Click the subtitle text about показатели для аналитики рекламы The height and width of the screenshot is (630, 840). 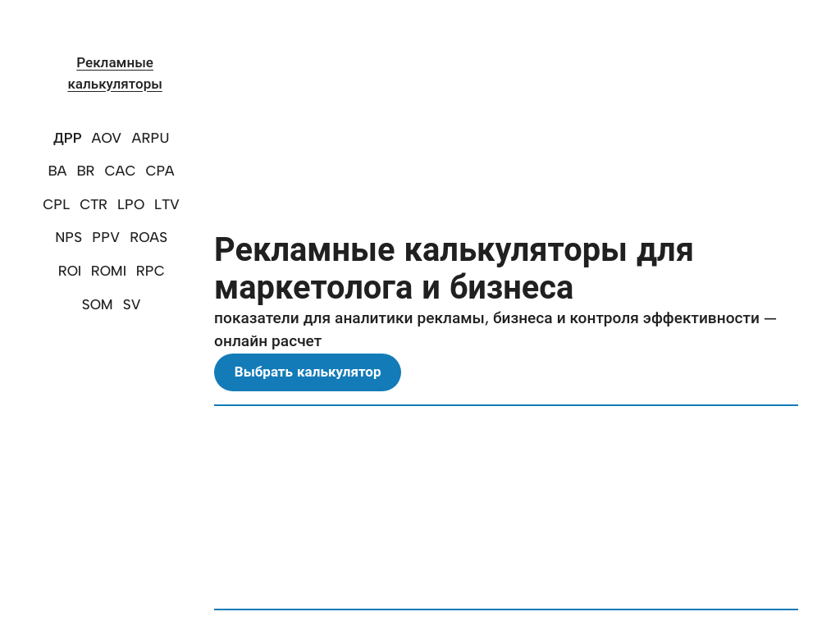(x=495, y=330)
